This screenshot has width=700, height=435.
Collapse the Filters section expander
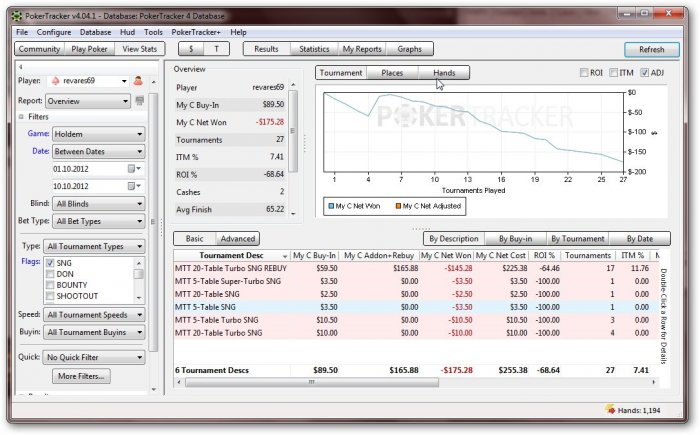(21, 117)
